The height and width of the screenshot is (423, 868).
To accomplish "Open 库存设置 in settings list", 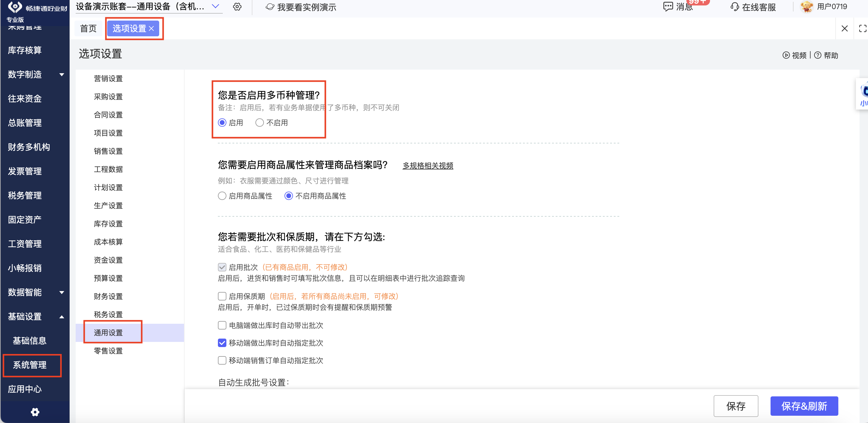I will [x=108, y=224].
